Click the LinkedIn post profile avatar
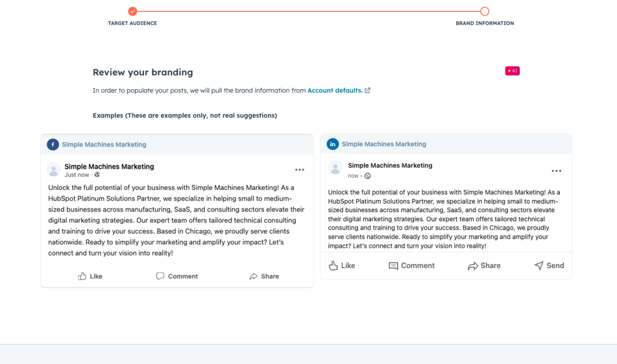617x364 pixels. click(336, 168)
